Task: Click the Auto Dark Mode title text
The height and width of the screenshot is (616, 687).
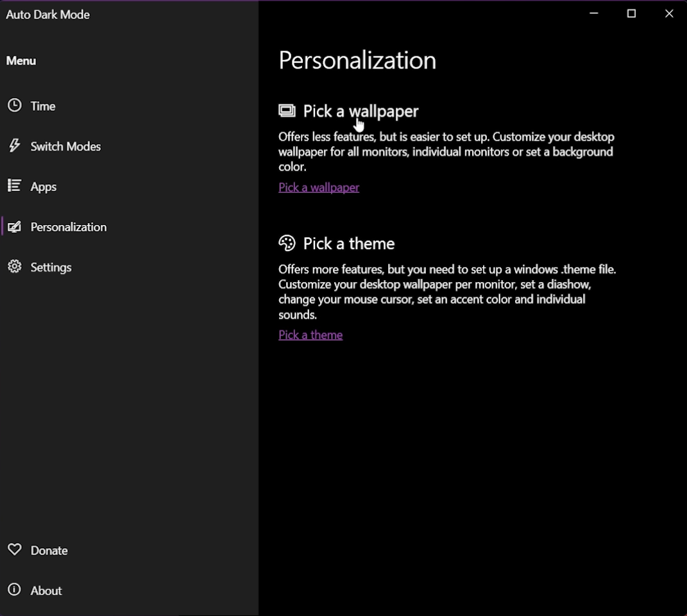Action: [x=47, y=14]
